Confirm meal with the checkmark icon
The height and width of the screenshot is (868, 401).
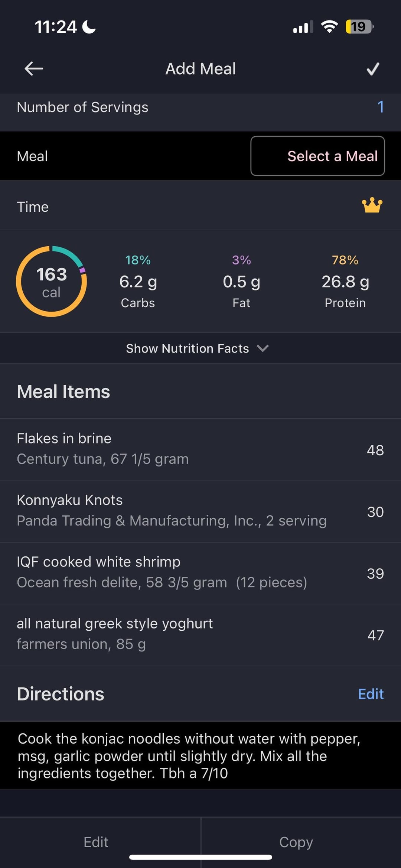click(373, 69)
